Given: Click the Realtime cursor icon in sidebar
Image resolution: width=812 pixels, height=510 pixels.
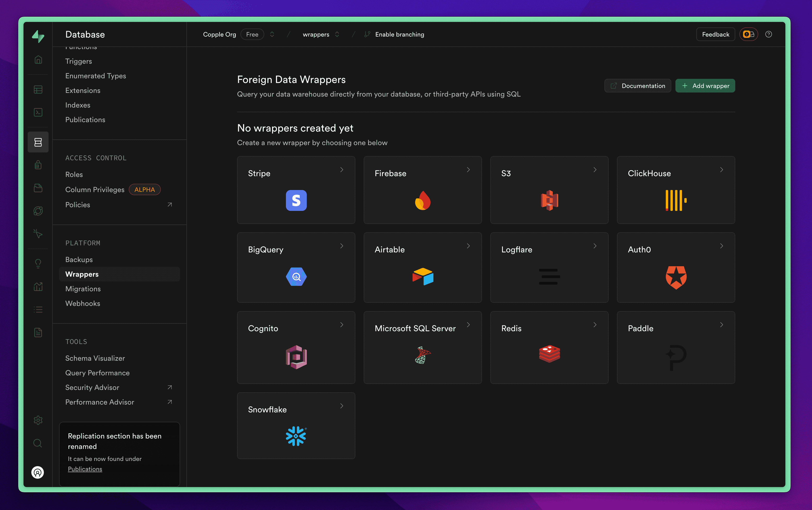Looking at the screenshot, I should tap(38, 234).
